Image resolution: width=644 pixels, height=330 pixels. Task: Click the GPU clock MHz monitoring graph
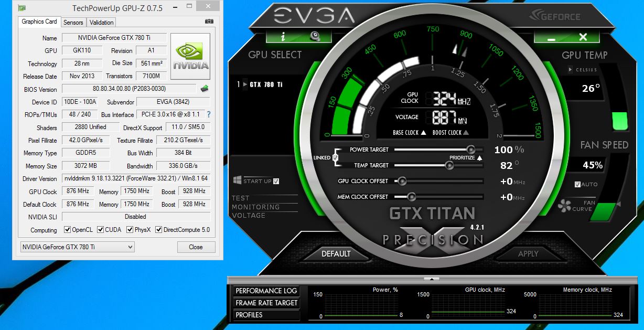point(468,305)
